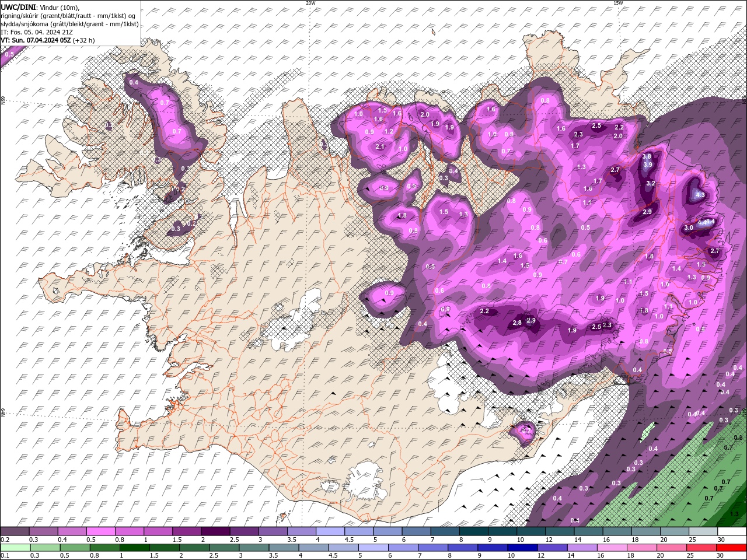Click the 2.1 snowfall value on the map
Screen dimensions: 747x560
[381, 146]
